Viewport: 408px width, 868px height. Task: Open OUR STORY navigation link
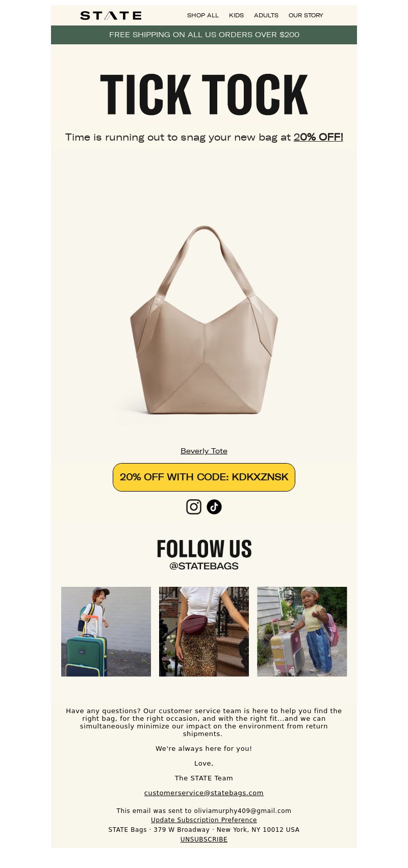coord(306,15)
